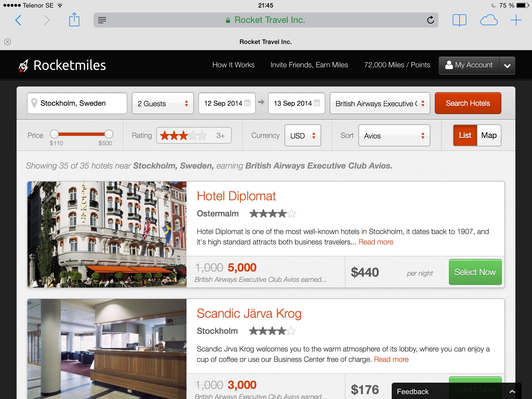Click Select Now for Hotel Diplomat
The image size is (532, 399).
pyautogui.click(x=475, y=272)
